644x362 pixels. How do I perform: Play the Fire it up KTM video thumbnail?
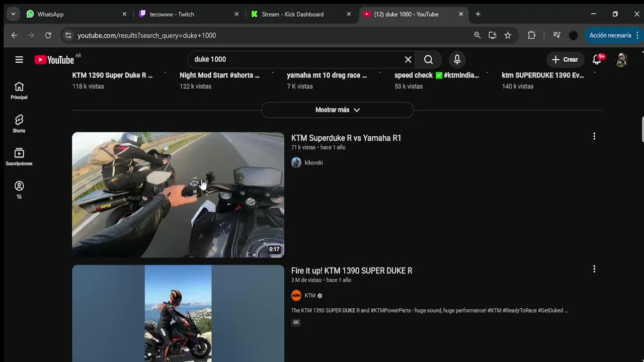click(x=178, y=313)
